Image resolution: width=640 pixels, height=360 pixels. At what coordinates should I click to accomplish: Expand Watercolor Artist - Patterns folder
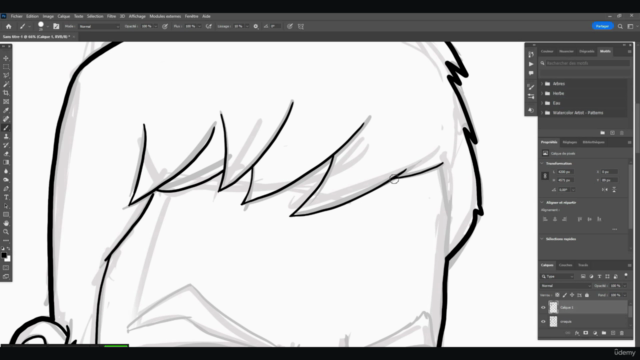pyautogui.click(x=542, y=113)
